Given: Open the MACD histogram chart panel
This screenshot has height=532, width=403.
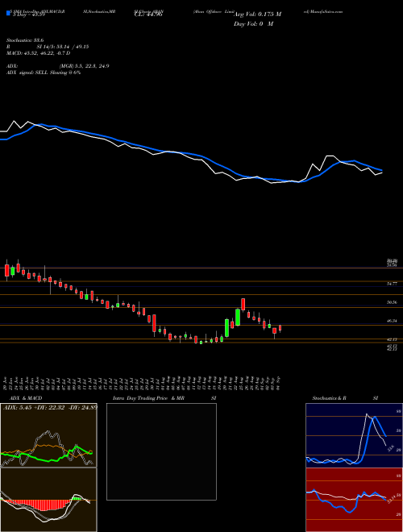Looking at the screenshot, I should [x=48, y=500].
